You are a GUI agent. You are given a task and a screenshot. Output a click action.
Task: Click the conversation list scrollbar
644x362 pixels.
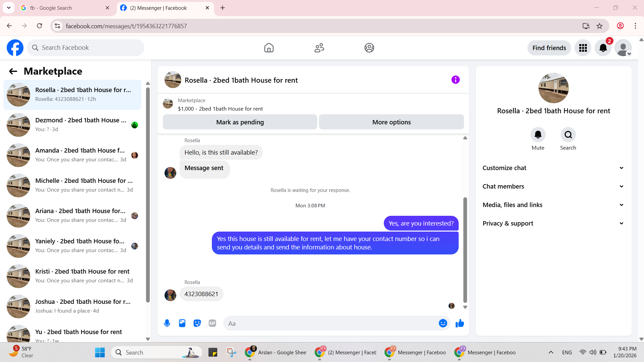[x=148, y=195]
